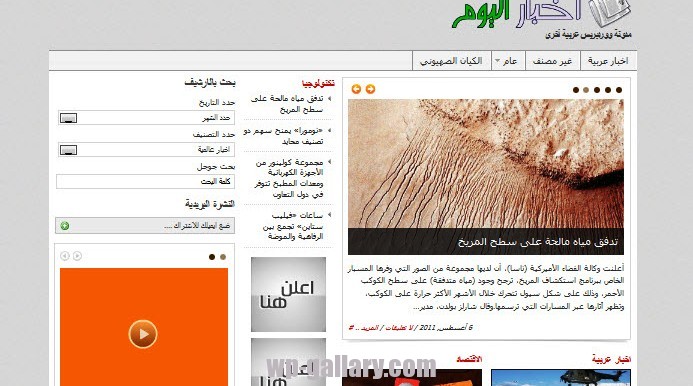Select the leftmost main slider dot
Screen dimensions: 693x386
[x=575, y=90]
